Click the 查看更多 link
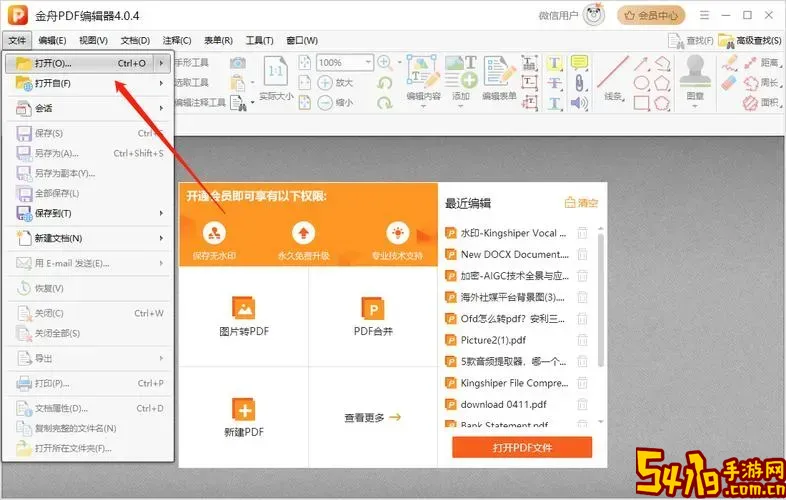Viewport: 786px width, 500px height. pyautogui.click(x=372, y=417)
